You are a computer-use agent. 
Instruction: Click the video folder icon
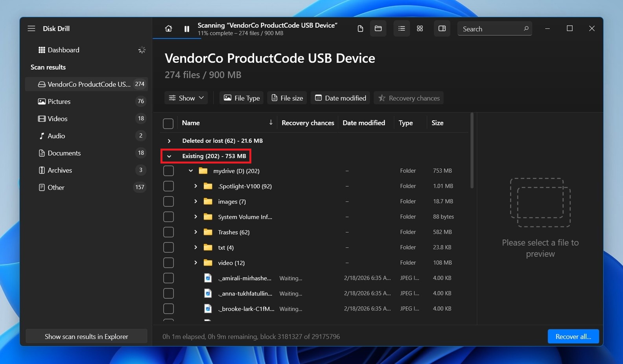tap(208, 263)
